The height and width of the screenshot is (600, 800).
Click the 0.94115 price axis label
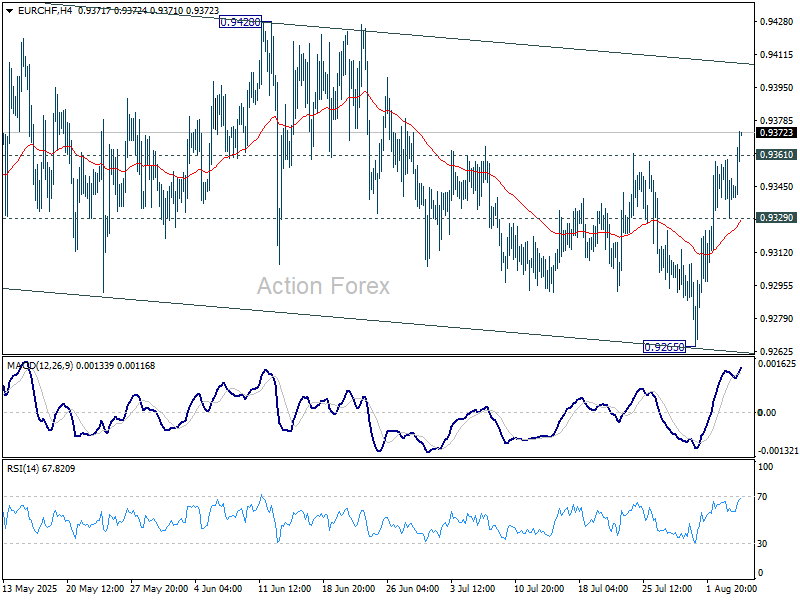776,55
